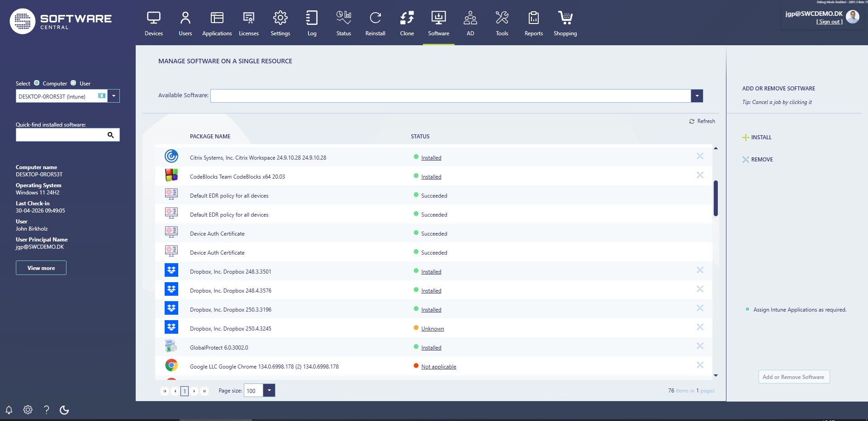Remove Google Chrome with its X icon
The image size is (868, 421).
[x=700, y=365]
